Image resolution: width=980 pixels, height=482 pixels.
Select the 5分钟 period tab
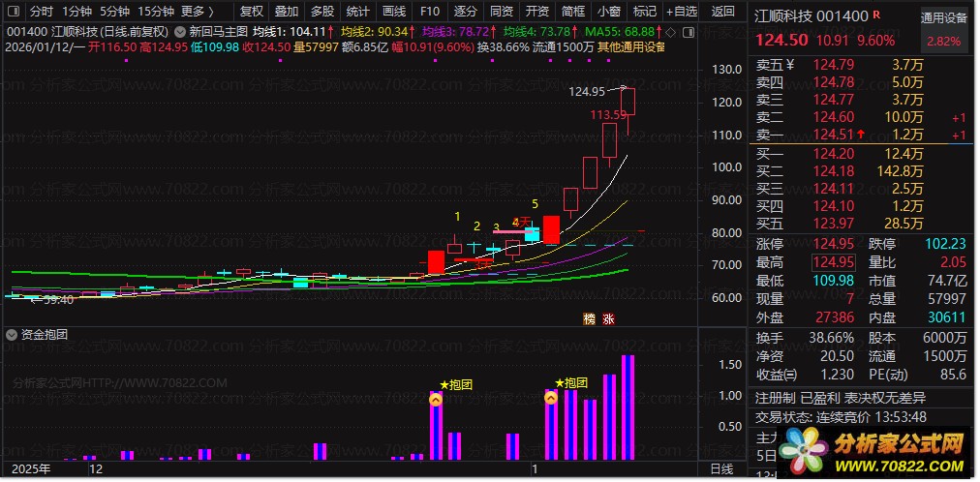pyautogui.click(x=115, y=12)
